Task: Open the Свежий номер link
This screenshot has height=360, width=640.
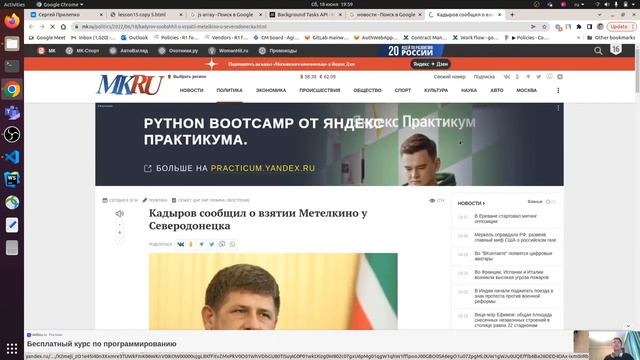Action: pos(449,77)
